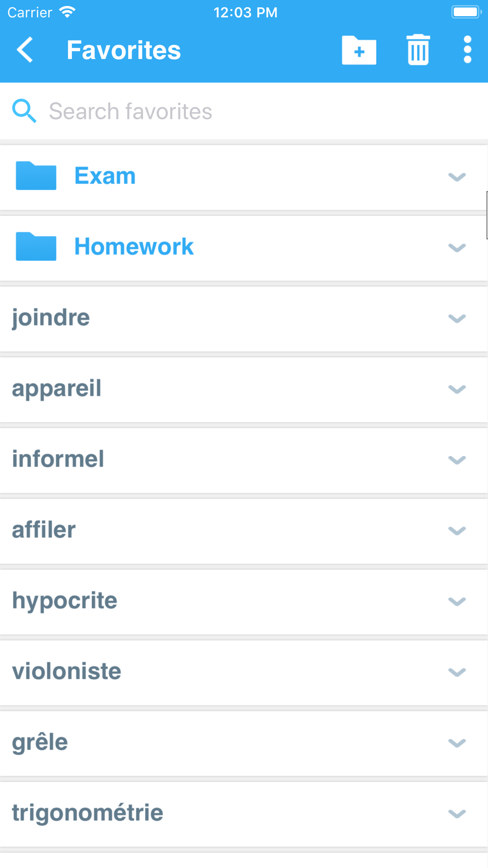Select the word violoniste
The height and width of the screenshot is (868, 488).
pyautogui.click(x=66, y=671)
